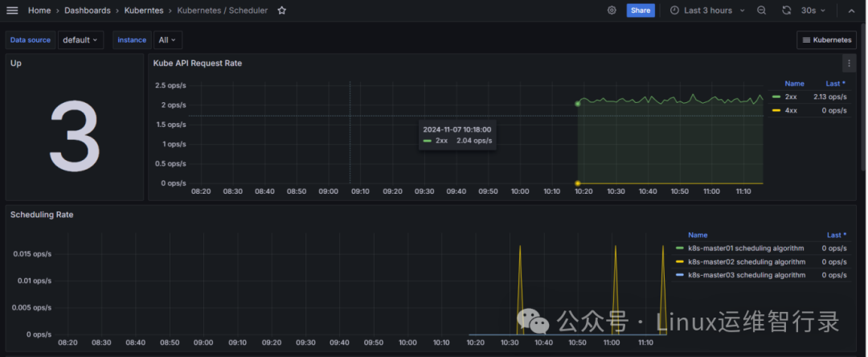Go to Home breadcrumb
Viewport: 868px width, 357px height.
[x=39, y=10]
